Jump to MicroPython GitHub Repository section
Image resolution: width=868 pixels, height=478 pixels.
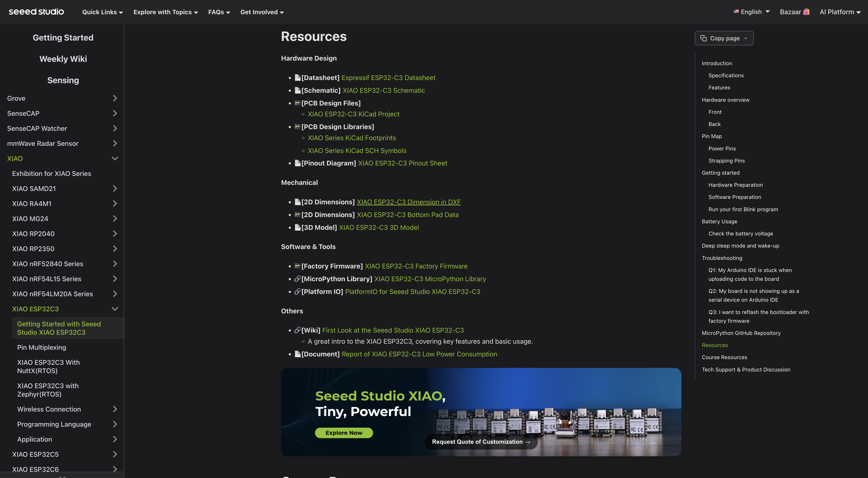[x=741, y=333]
